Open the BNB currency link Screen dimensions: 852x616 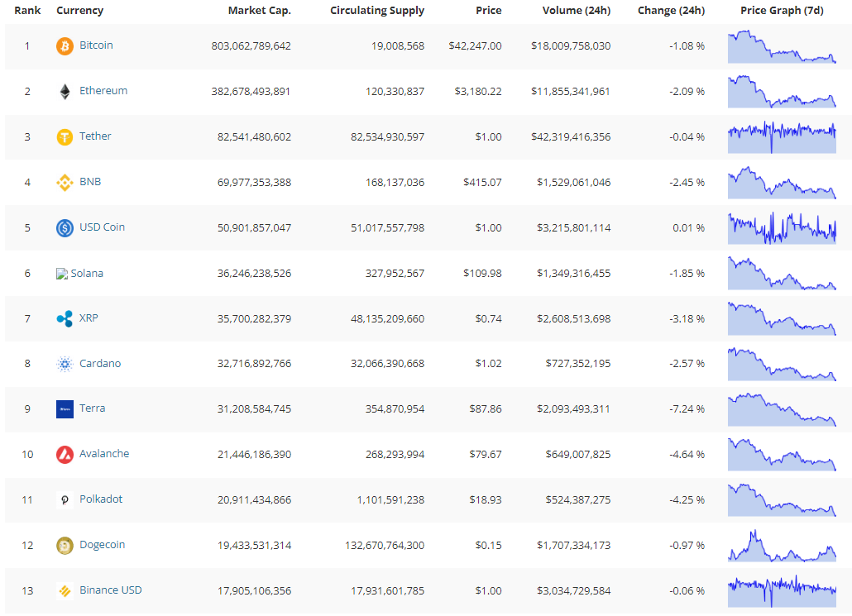pos(90,181)
